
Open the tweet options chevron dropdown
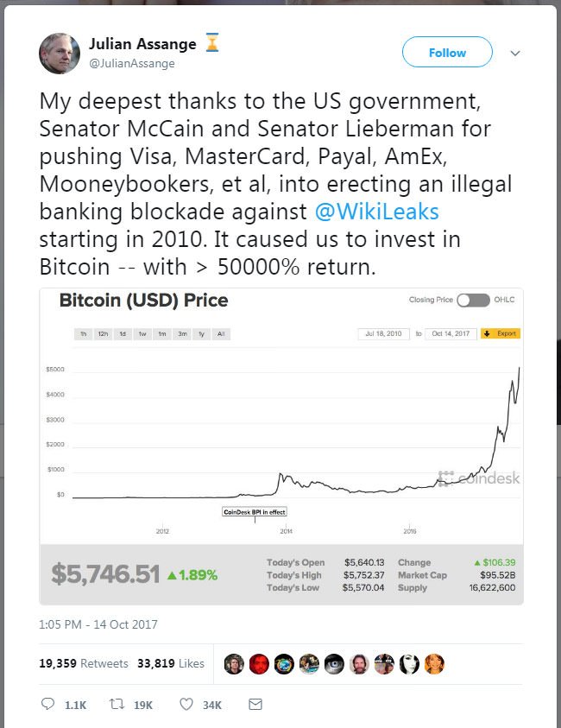click(x=515, y=54)
